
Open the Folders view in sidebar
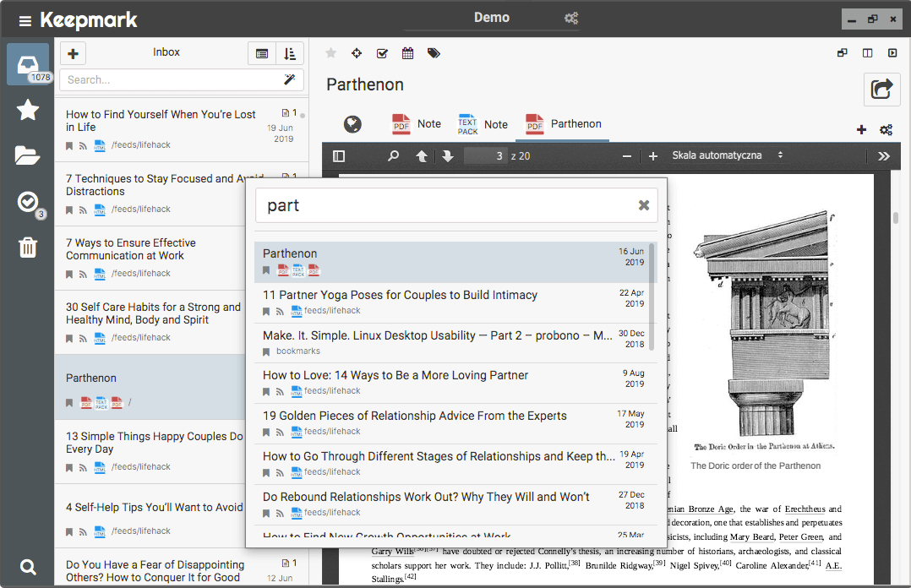pos(27,155)
